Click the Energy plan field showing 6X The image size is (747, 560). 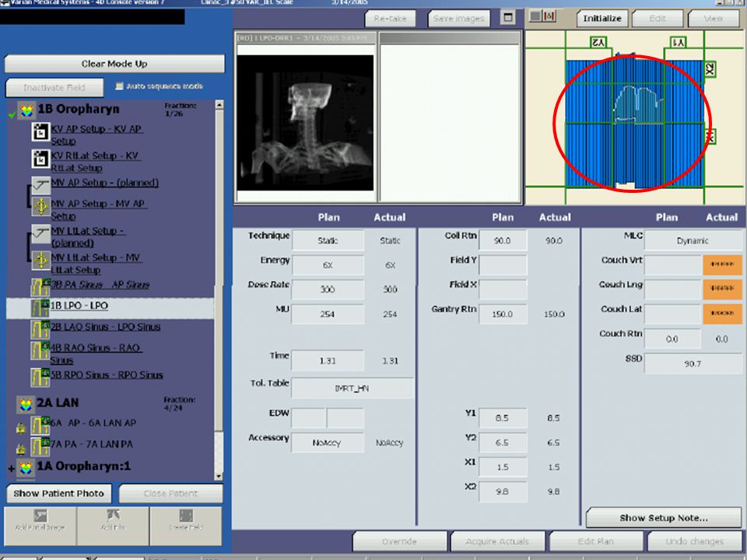(x=328, y=265)
